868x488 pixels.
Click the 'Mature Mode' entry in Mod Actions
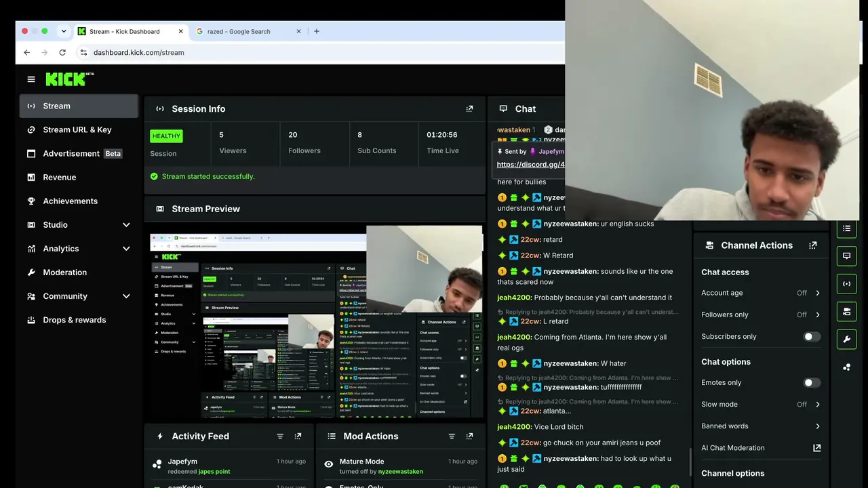click(x=361, y=462)
